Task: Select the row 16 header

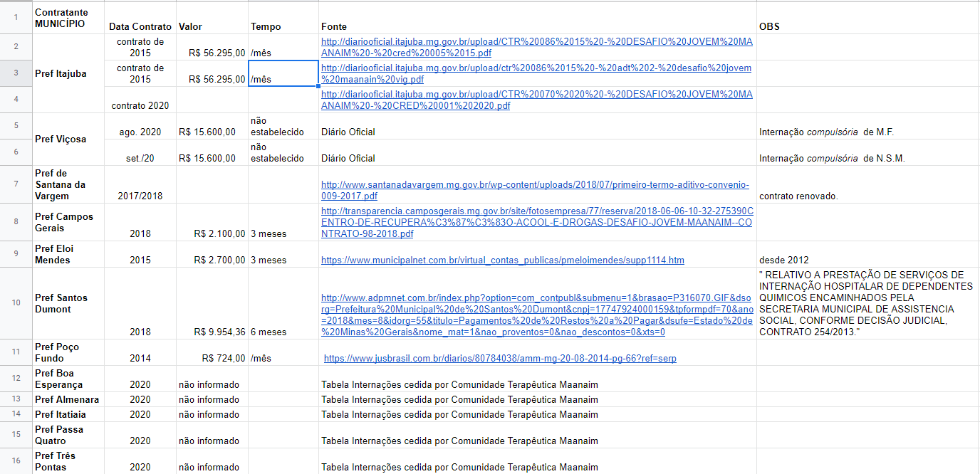Action: pos(16,461)
